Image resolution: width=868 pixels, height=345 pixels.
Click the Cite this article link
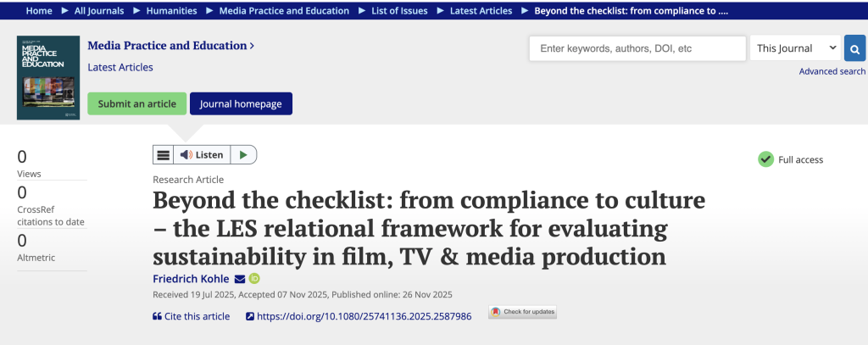(192, 316)
